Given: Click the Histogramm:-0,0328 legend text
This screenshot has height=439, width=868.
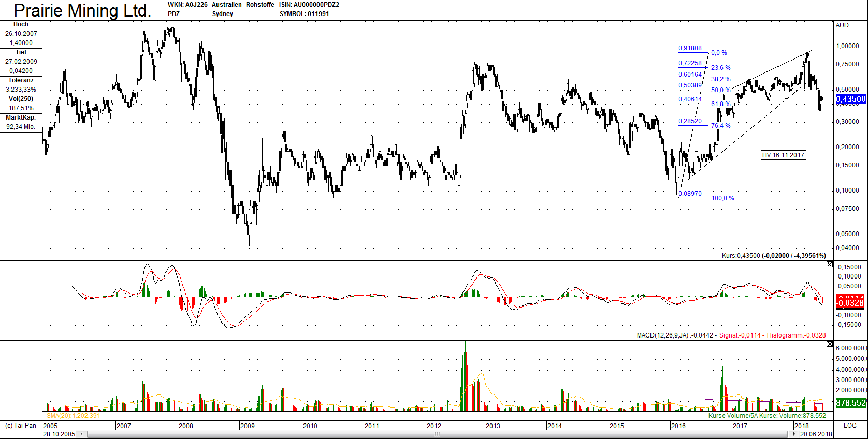Looking at the screenshot, I should 797,335.
